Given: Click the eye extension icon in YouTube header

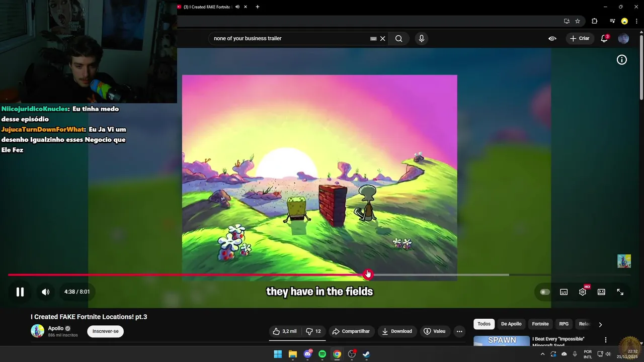Looking at the screenshot, I should [552, 39].
